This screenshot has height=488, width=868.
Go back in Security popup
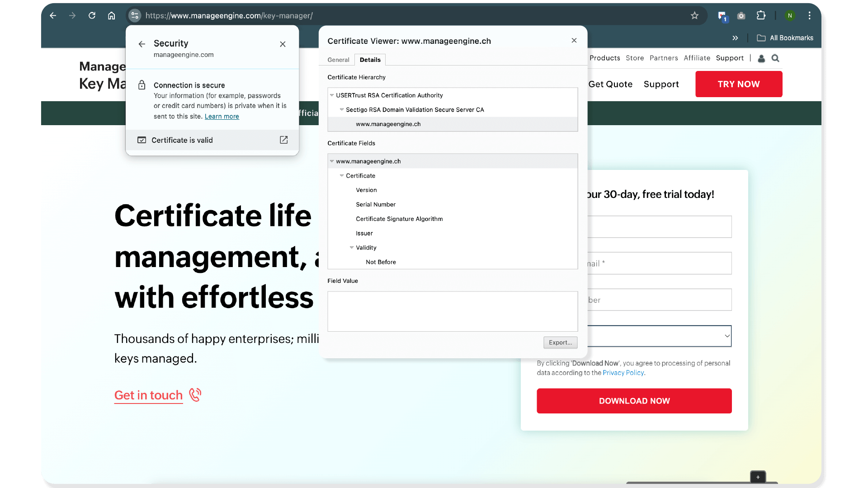tap(142, 44)
